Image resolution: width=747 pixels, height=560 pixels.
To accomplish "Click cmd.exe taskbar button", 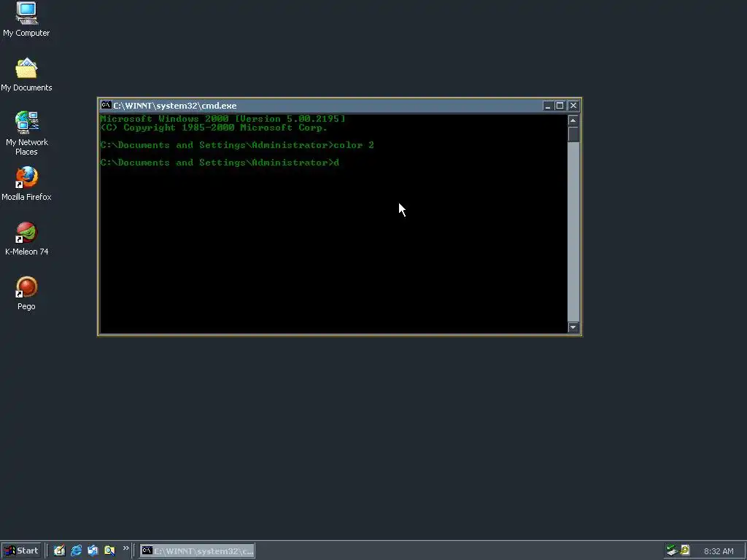I will 197,551.
